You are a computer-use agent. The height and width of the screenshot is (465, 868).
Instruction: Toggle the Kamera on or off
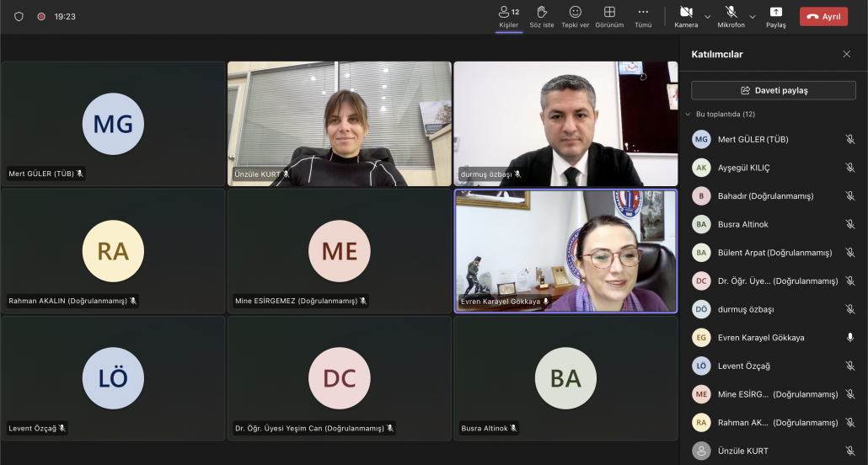[x=686, y=13]
